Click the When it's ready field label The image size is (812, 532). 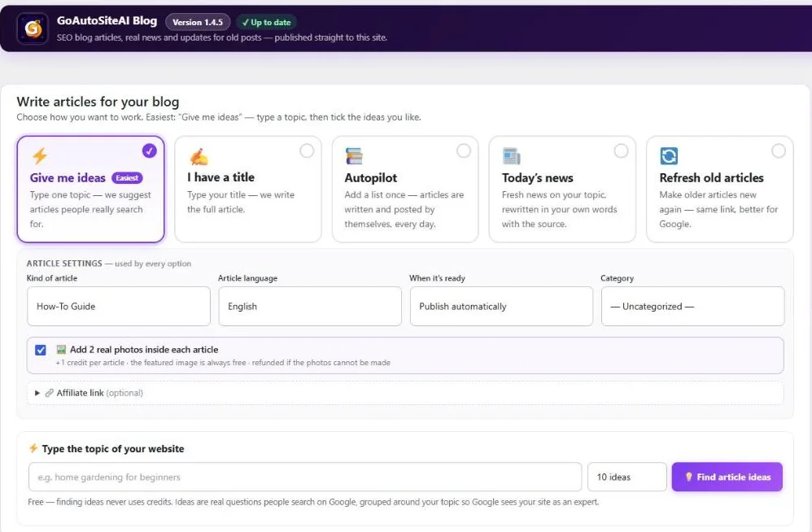(437, 278)
